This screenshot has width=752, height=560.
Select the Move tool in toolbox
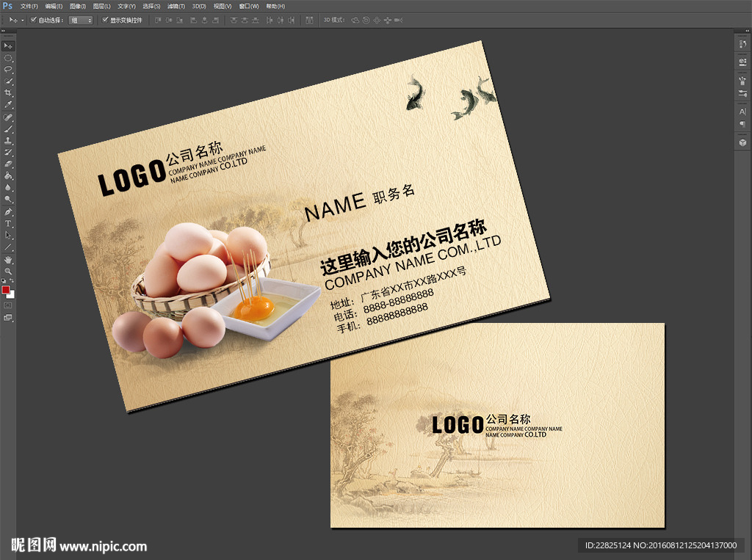8,46
